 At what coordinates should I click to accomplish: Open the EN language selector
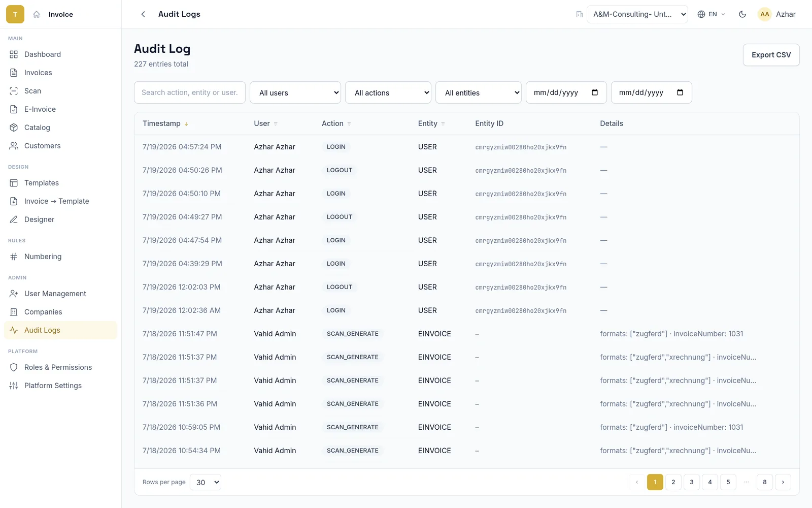point(712,14)
